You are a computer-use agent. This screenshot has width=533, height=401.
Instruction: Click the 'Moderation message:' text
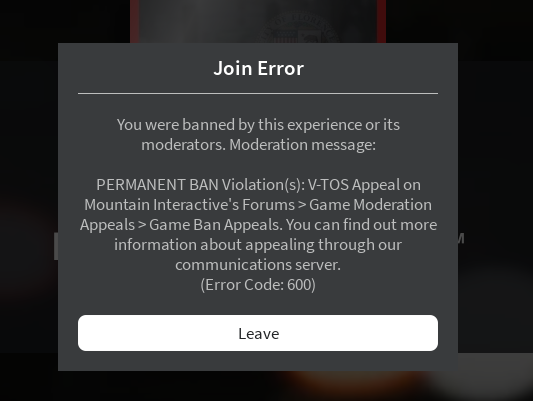(x=303, y=145)
